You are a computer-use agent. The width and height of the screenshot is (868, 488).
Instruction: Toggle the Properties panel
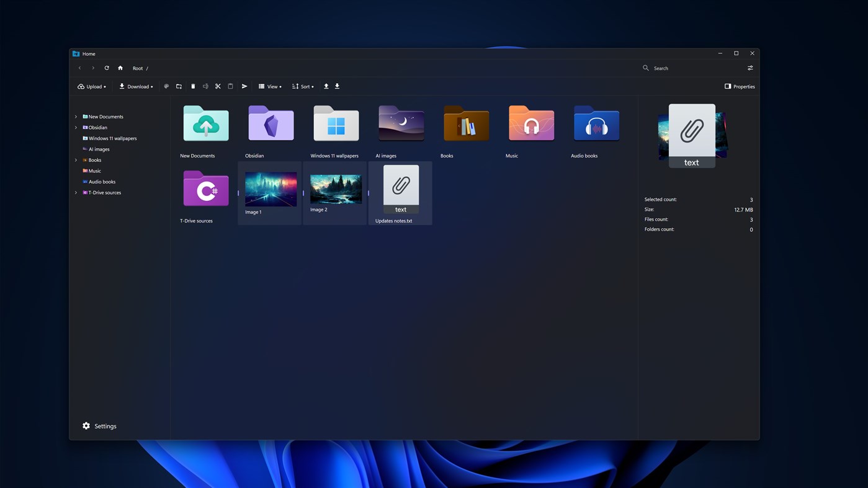(740, 86)
